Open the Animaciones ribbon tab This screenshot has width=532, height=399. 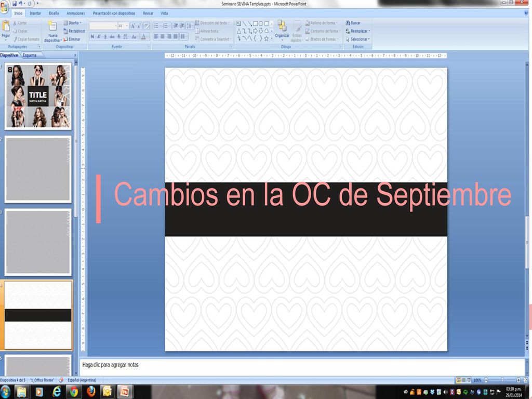[76, 13]
